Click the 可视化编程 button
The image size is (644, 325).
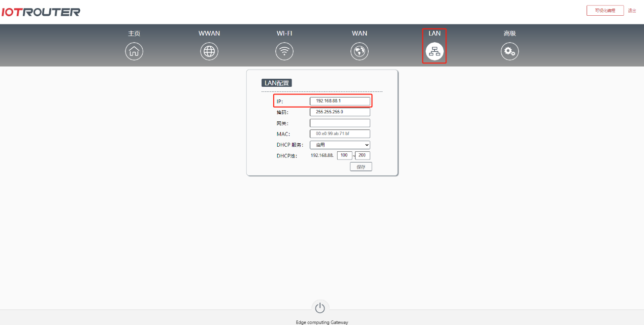point(605,11)
